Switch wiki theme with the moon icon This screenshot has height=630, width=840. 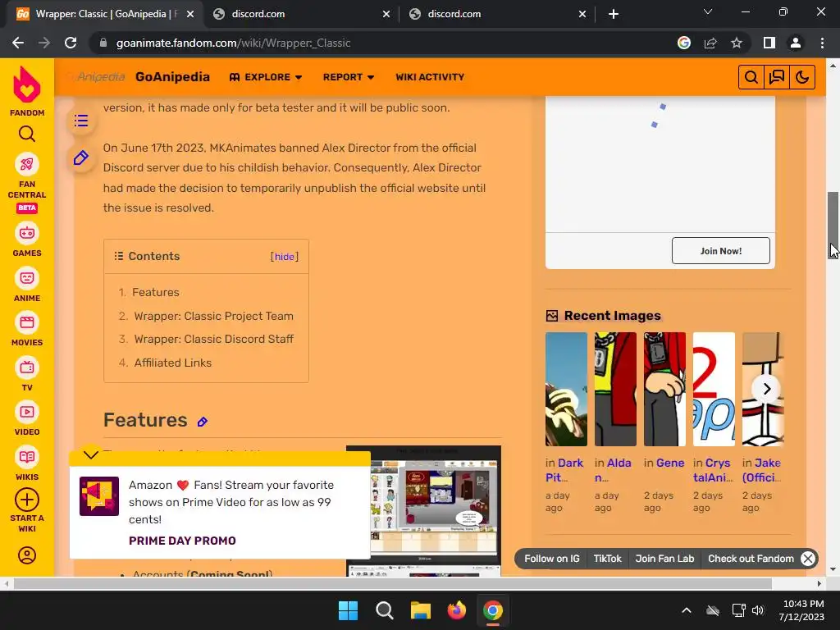[802, 77]
